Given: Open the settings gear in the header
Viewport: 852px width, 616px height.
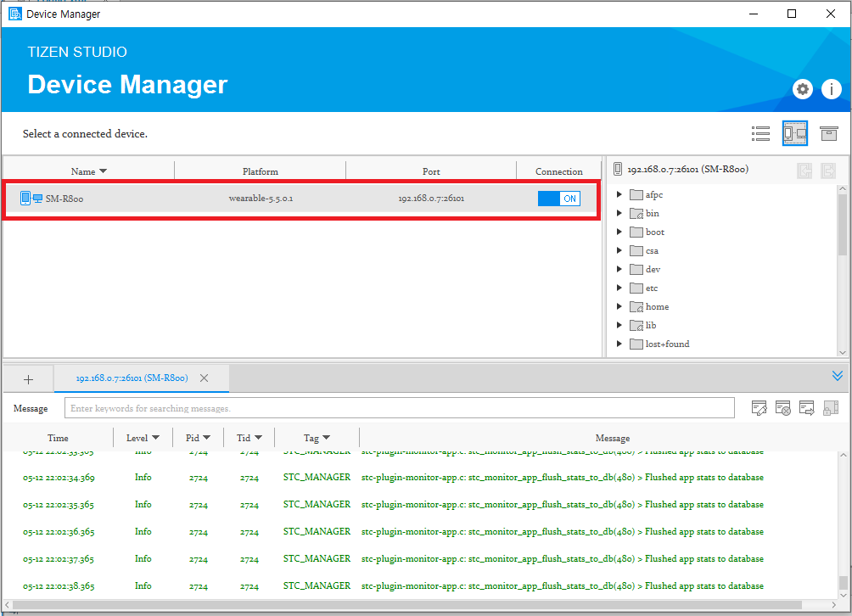Looking at the screenshot, I should pos(803,89).
